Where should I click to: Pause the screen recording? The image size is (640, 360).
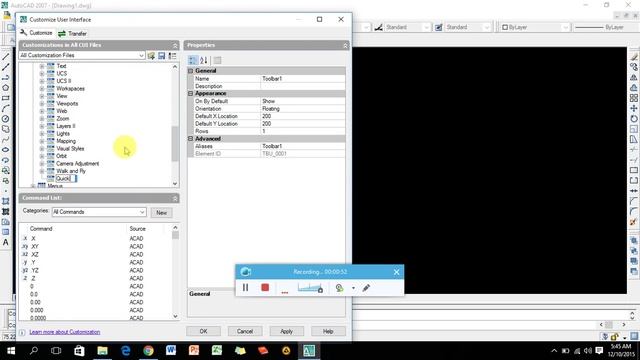tap(245, 288)
